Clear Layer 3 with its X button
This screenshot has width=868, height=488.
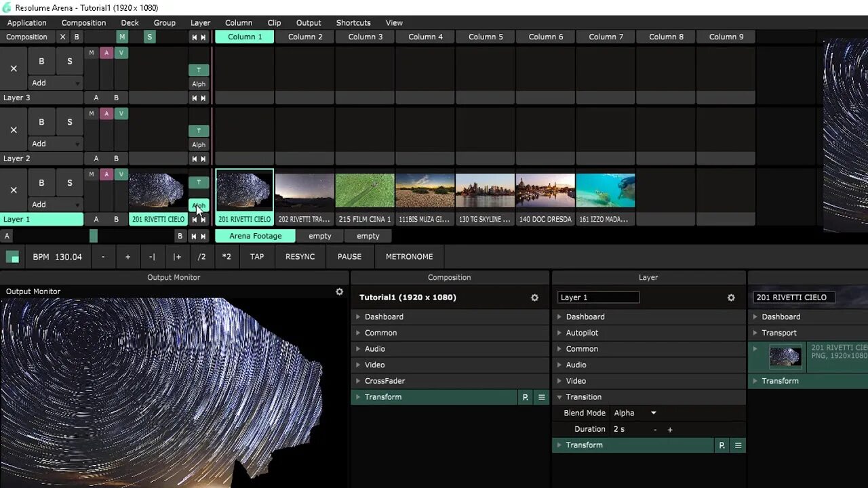point(14,68)
